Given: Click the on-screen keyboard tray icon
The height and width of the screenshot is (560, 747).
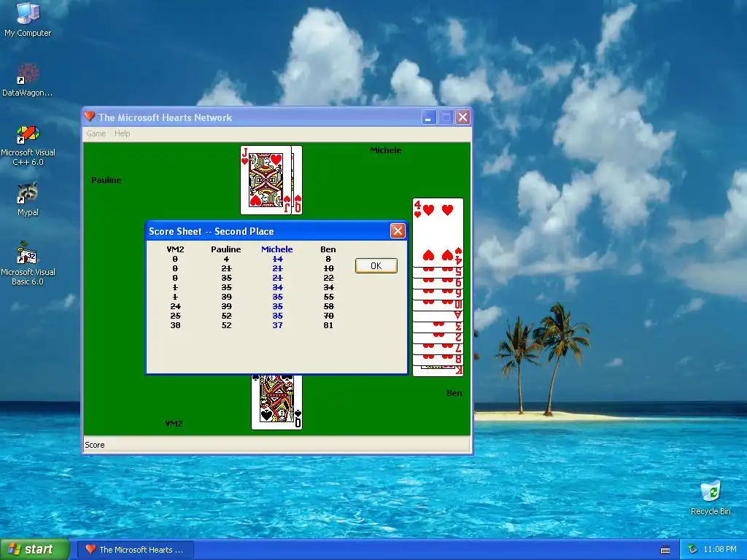Looking at the screenshot, I should (x=665, y=550).
